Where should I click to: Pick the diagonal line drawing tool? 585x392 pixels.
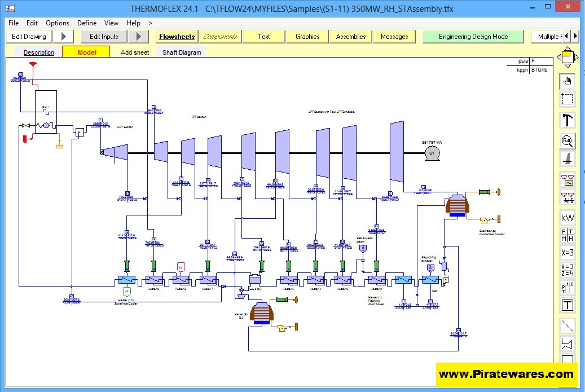point(567,325)
